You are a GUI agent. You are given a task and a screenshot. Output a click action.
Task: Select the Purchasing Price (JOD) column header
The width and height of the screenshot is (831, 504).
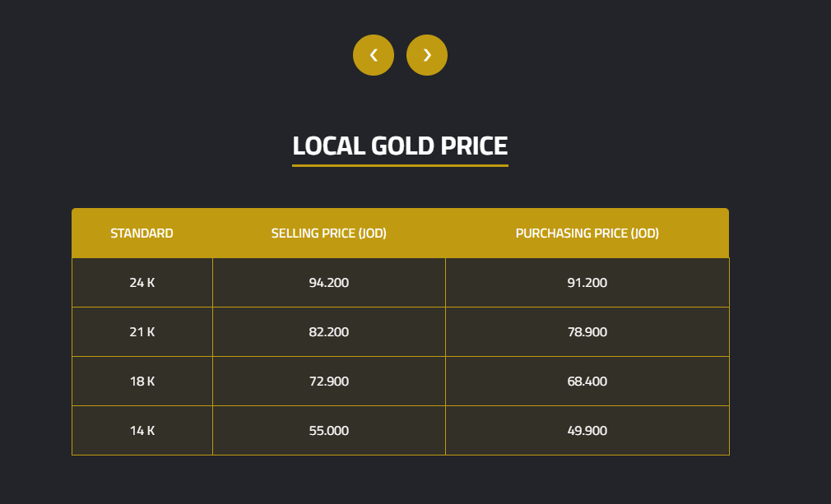(587, 234)
